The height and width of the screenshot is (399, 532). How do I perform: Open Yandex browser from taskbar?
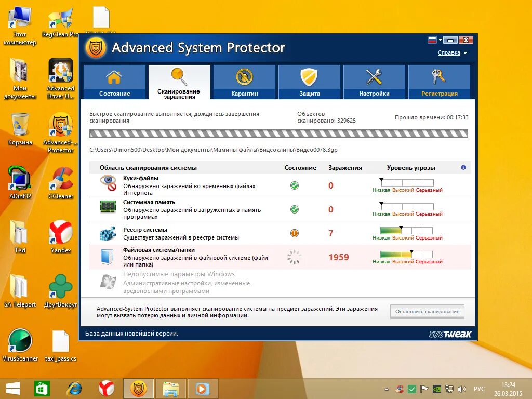pos(107,389)
